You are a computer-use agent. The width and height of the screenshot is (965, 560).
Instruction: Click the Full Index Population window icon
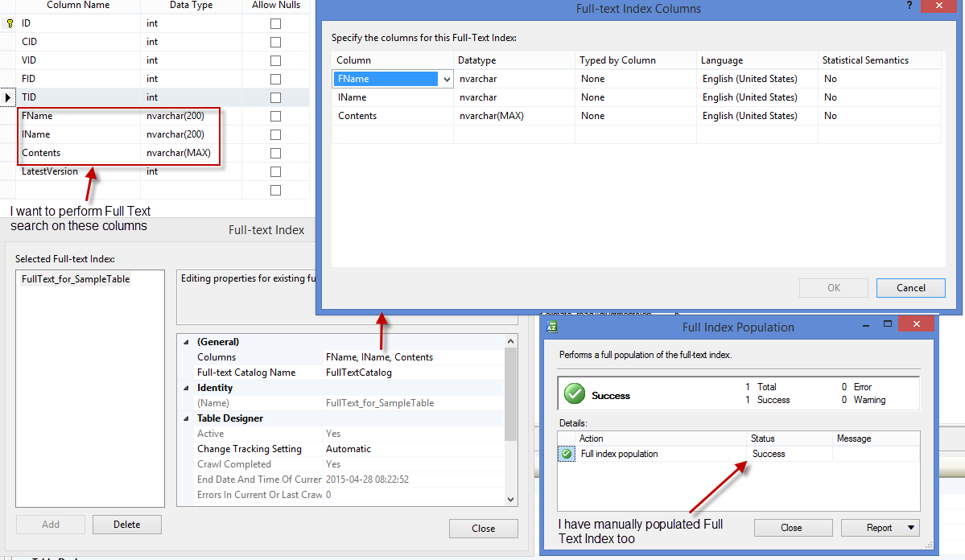click(552, 327)
